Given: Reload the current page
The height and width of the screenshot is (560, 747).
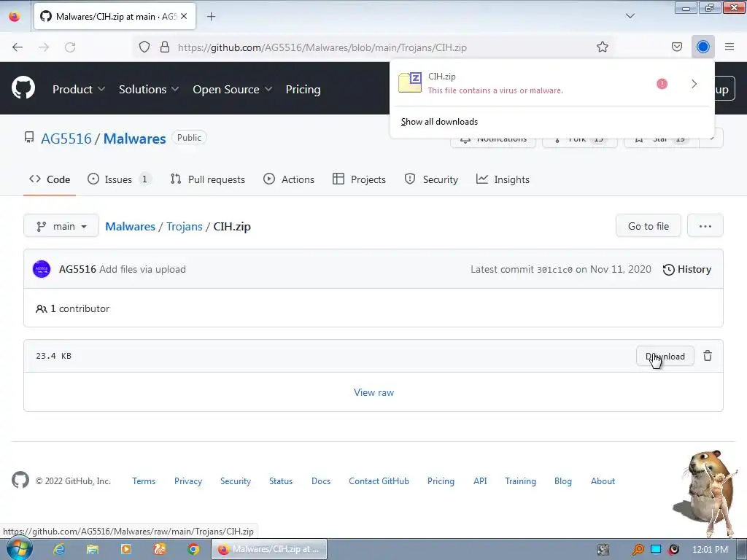Looking at the screenshot, I should 70,47.
